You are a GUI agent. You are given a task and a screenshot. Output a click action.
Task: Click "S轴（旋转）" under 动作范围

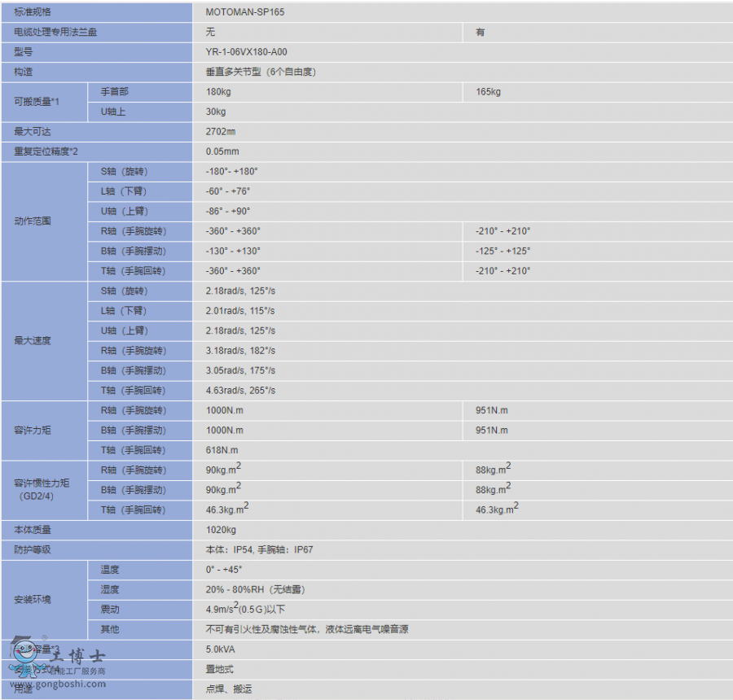pyautogui.click(x=125, y=172)
